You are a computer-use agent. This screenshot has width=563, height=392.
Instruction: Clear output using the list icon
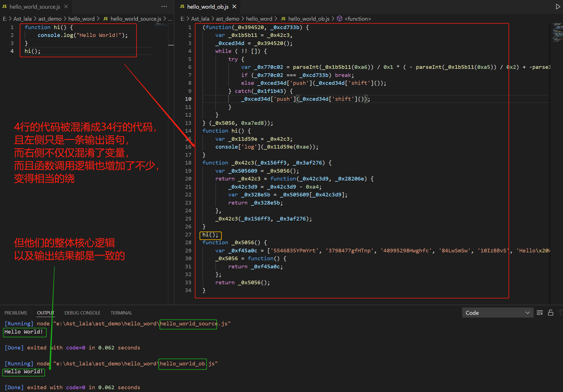click(x=540, y=313)
